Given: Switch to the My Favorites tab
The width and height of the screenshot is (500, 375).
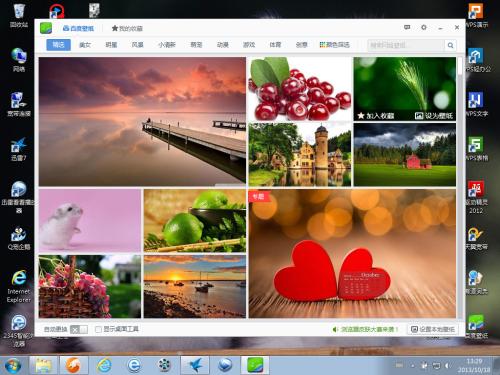Looking at the screenshot, I should click(127, 28).
